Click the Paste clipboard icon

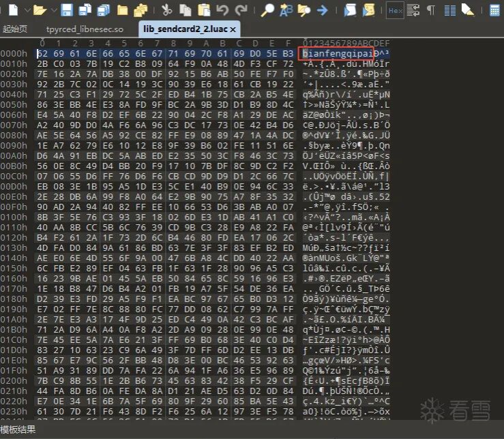click(x=204, y=10)
